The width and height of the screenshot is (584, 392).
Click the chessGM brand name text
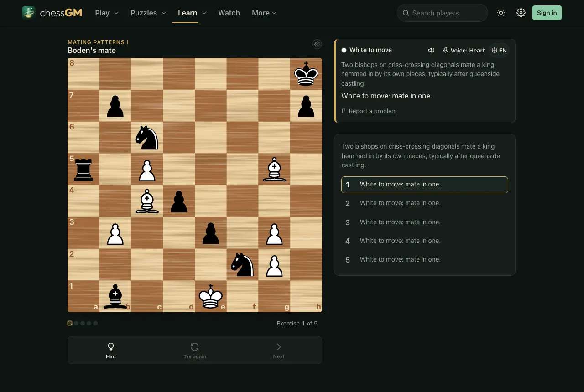pyautogui.click(x=61, y=13)
